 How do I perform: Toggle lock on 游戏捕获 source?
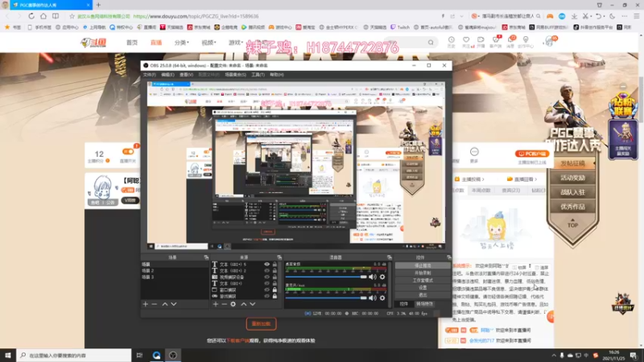pos(275,296)
